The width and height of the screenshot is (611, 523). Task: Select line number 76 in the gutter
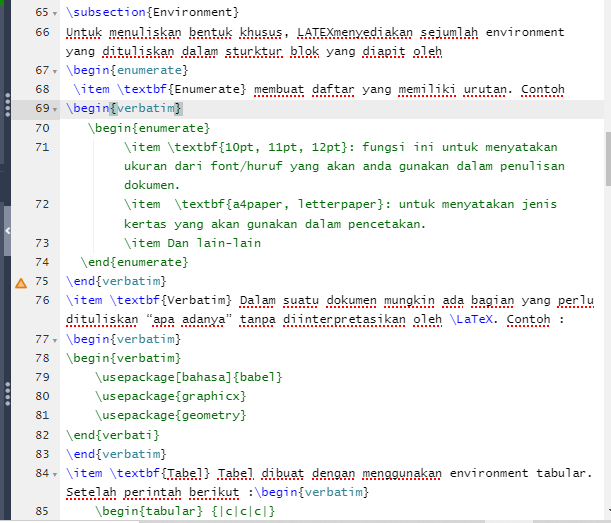(x=42, y=300)
